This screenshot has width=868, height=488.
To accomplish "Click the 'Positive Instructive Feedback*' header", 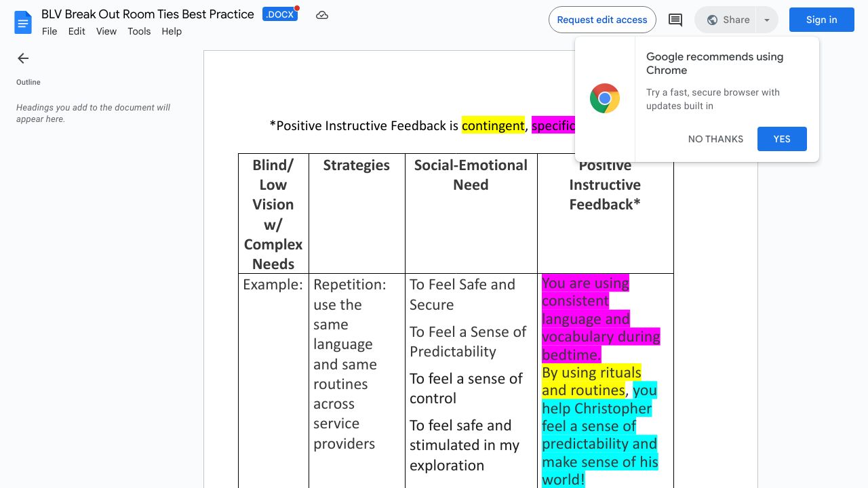I will pos(605,185).
